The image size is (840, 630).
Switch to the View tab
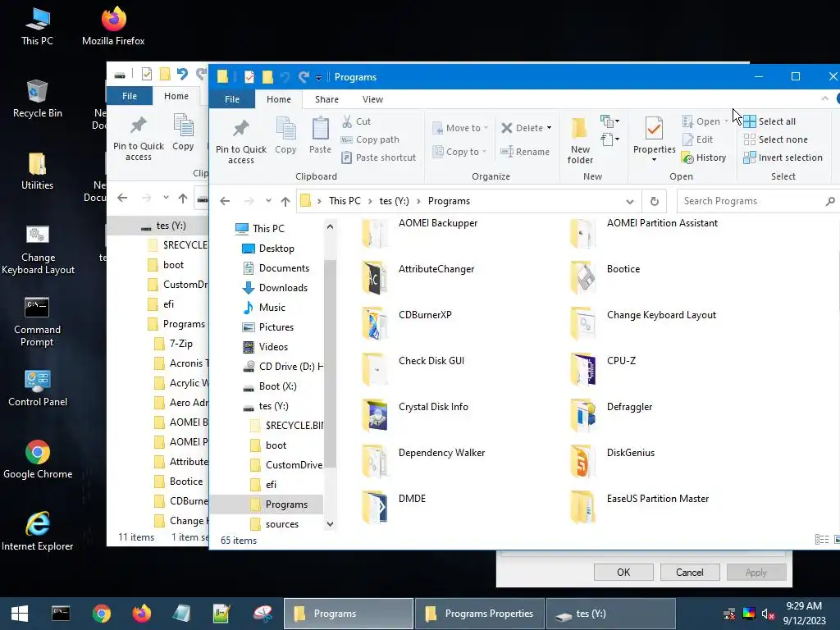tap(372, 99)
